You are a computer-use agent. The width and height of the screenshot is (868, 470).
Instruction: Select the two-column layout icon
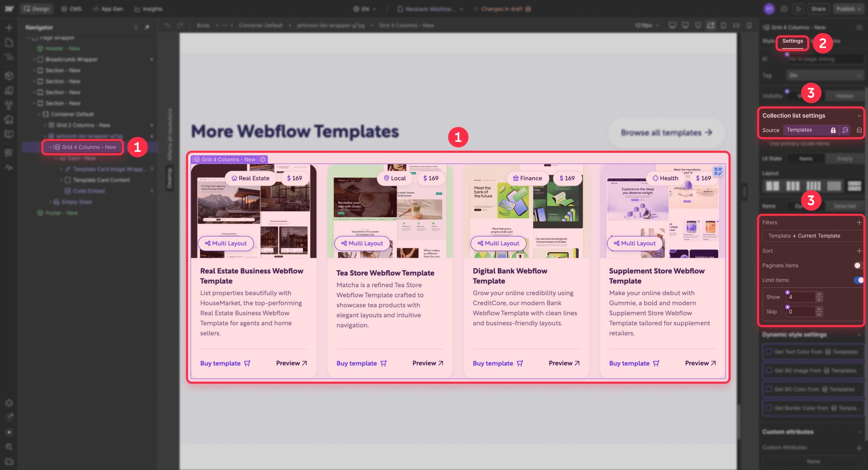772,186
